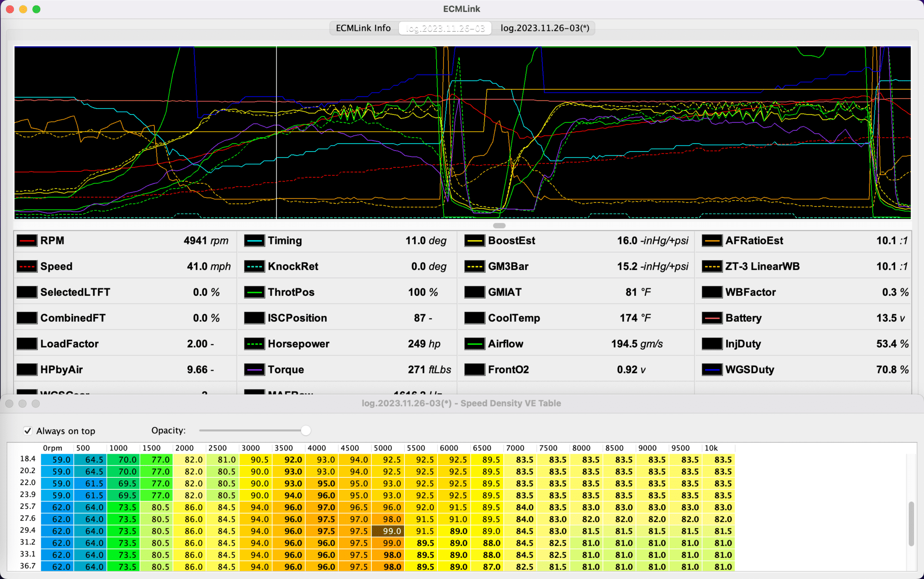Select the 18.4 row header in VE table
The width and height of the screenshot is (924, 579).
(28, 459)
